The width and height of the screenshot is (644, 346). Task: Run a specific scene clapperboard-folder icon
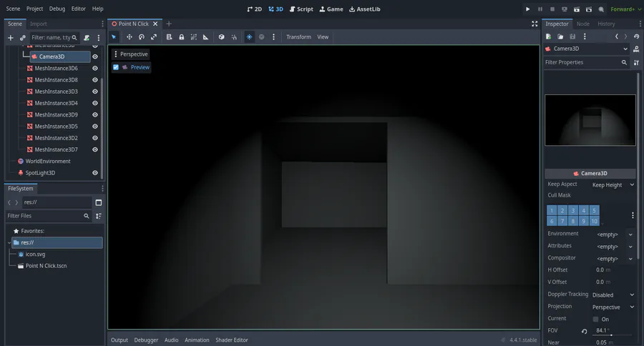[x=589, y=9]
